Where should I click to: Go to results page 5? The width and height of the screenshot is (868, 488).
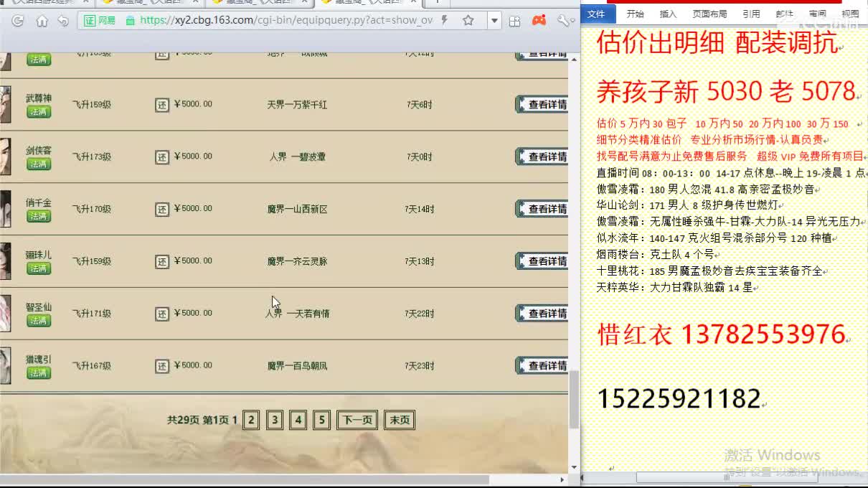point(322,421)
